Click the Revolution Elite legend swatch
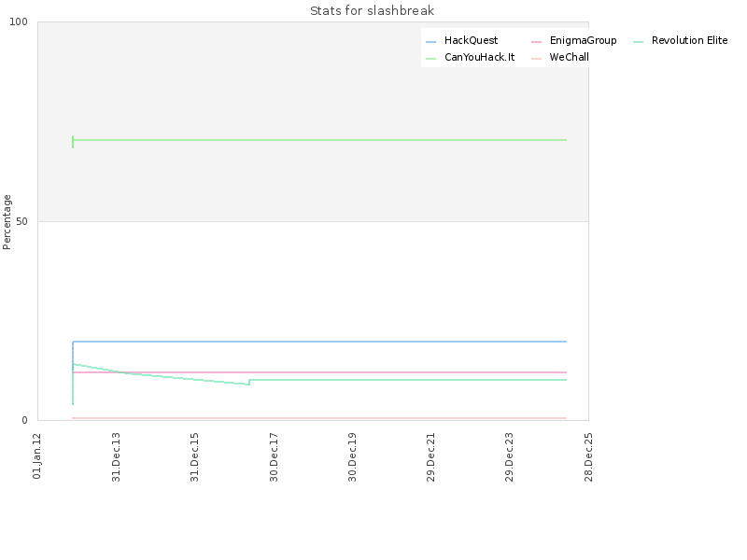Image resolution: width=747 pixels, height=560 pixels. 639,41
